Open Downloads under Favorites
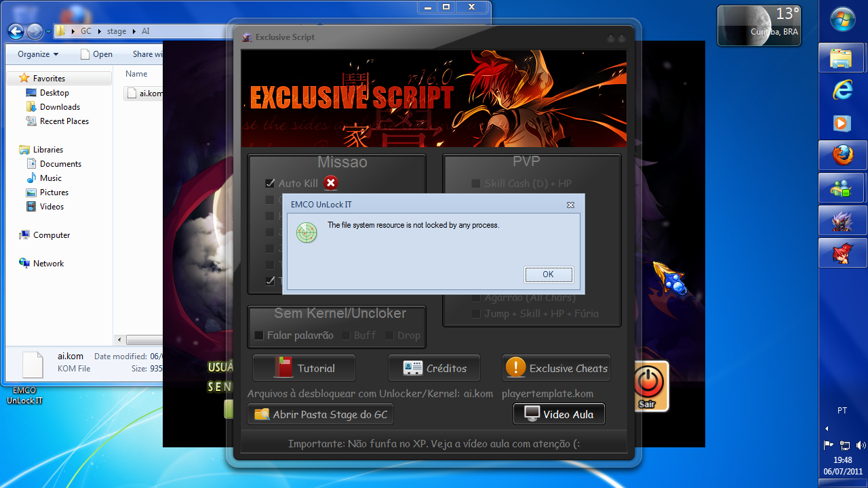This screenshot has height=488, width=868. click(x=60, y=107)
